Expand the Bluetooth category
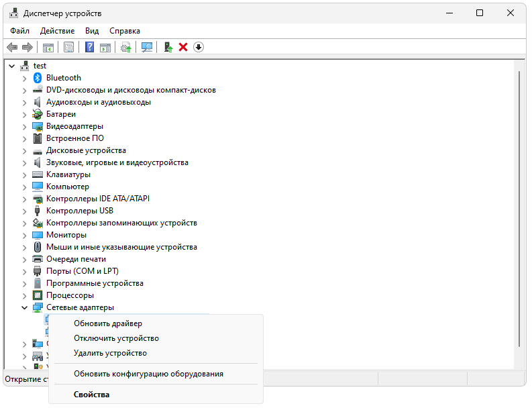This screenshot has width=532, height=408. point(24,79)
